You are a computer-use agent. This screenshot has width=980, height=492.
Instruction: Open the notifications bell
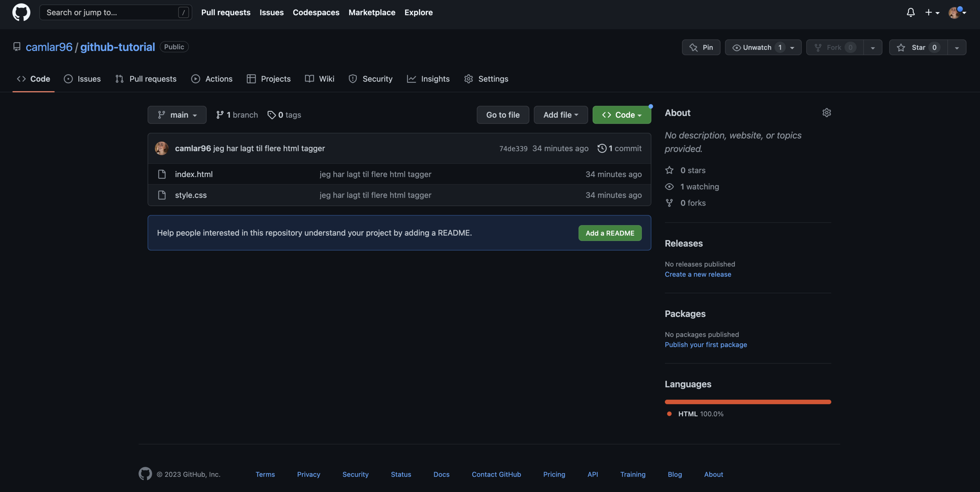pyautogui.click(x=910, y=13)
